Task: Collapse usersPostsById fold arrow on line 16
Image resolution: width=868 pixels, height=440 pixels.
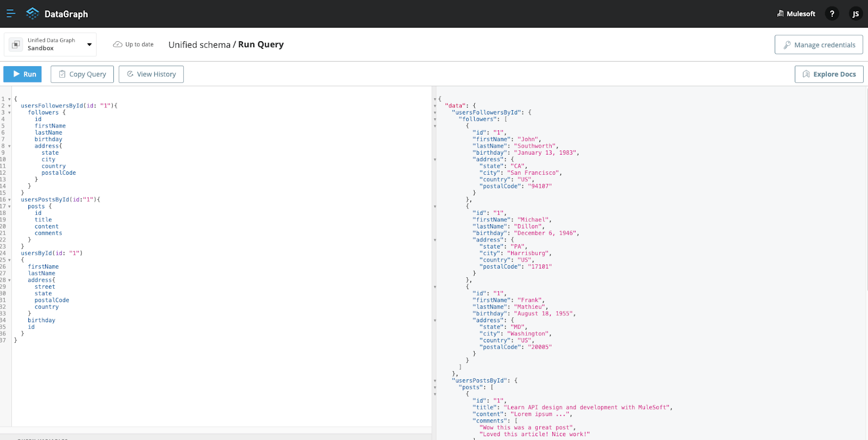Action: point(9,200)
